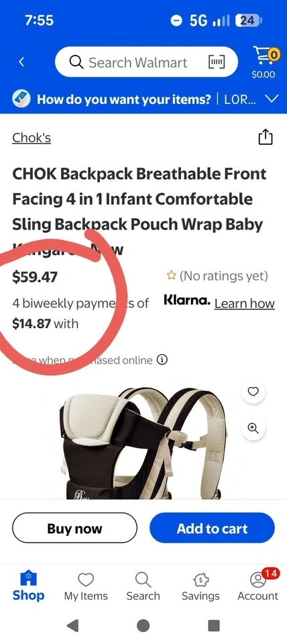
Task: Tap the back arrow in header
Action: pyautogui.click(x=21, y=62)
